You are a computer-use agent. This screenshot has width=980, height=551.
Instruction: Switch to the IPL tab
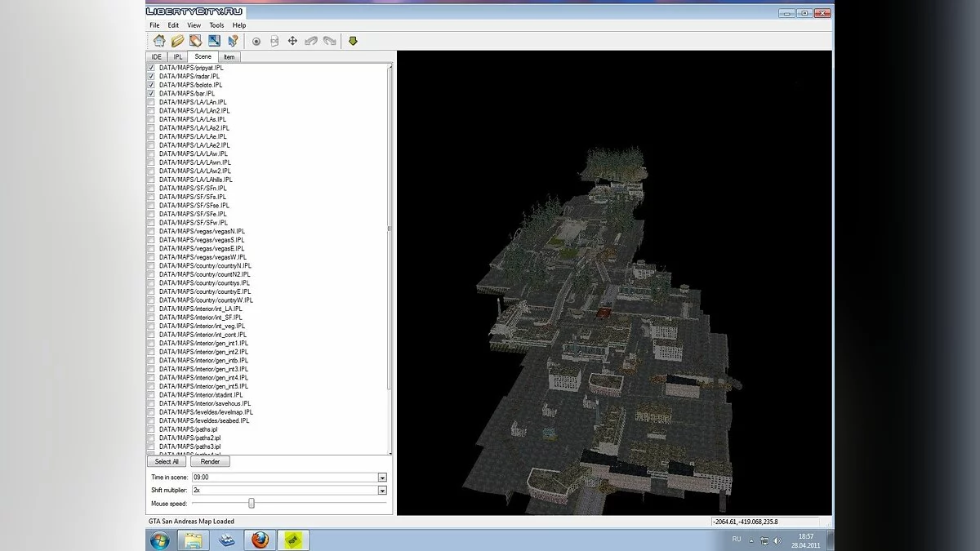[x=177, y=57]
